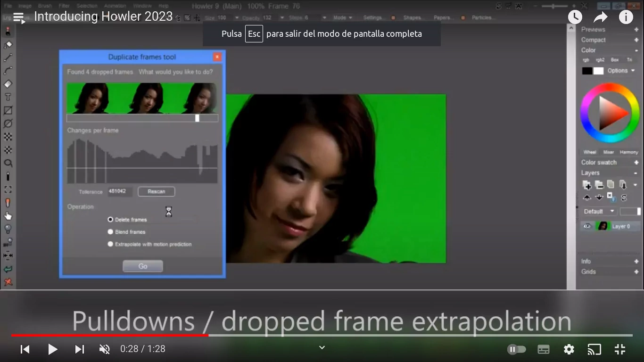Skip to the next video
Screen dimensions: 644x362
(x=79, y=349)
